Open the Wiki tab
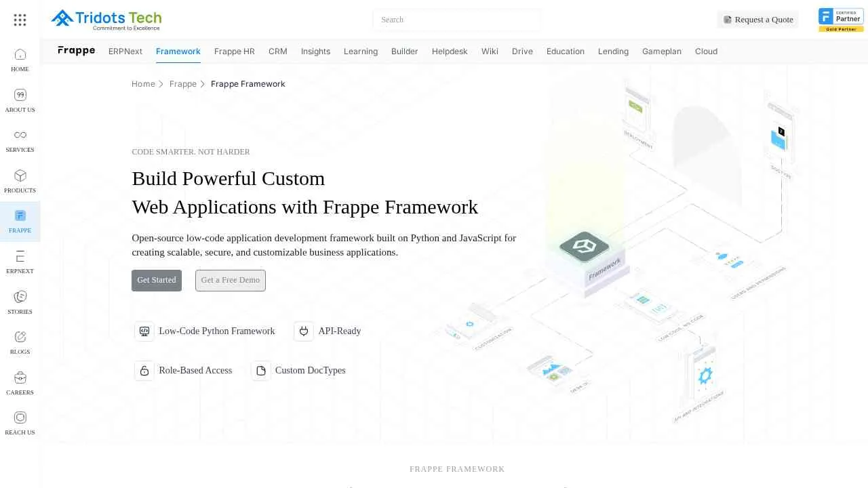Image resolution: width=868 pixels, height=488 pixels. click(490, 52)
